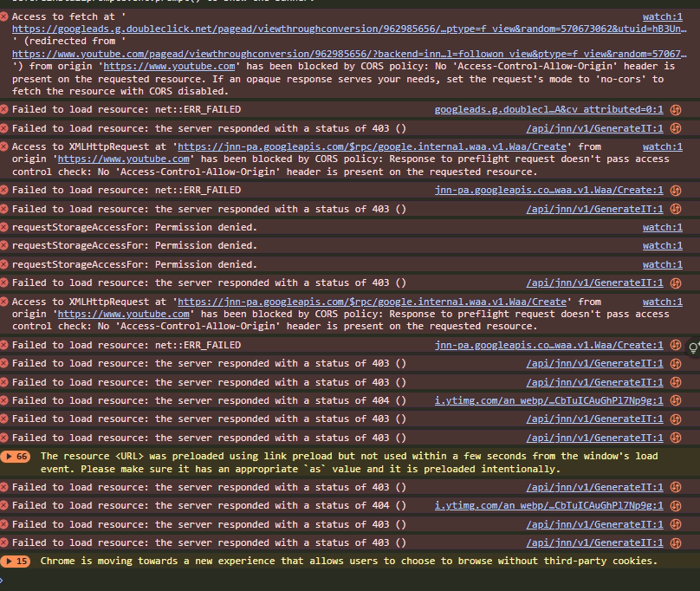This screenshot has height=591, width=700.
Task: Click the error icon in the googleads ERR_FAILED row
Action: [4, 109]
